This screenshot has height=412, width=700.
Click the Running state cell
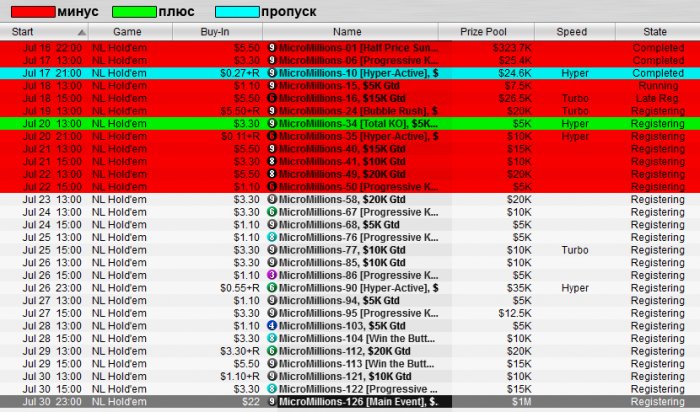click(x=658, y=86)
